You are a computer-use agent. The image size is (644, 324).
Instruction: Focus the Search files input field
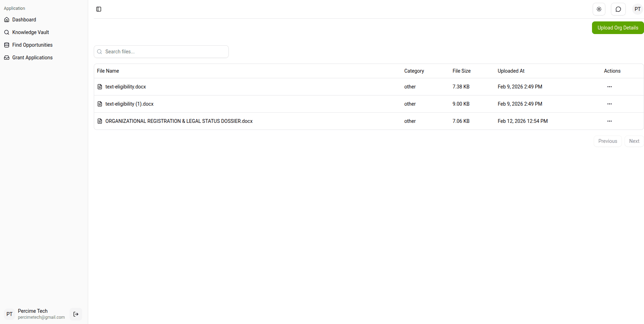pyautogui.click(x=165, y=52)
